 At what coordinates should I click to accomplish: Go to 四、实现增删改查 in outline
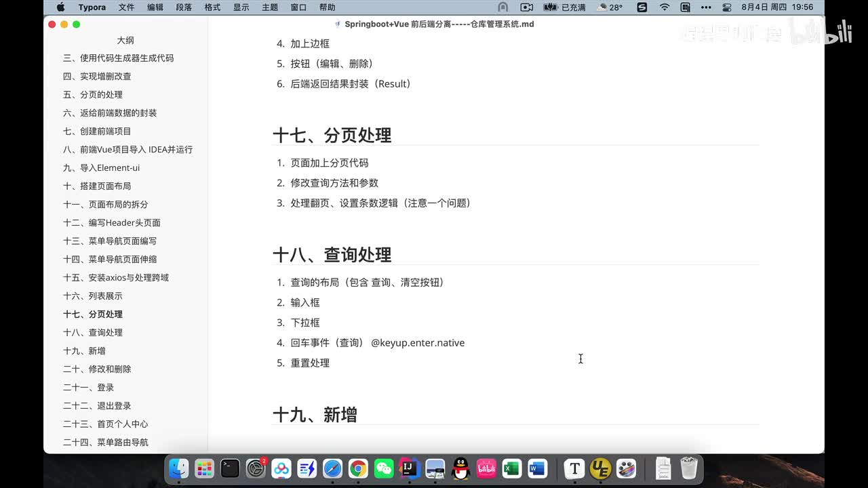tap(97, 77)
